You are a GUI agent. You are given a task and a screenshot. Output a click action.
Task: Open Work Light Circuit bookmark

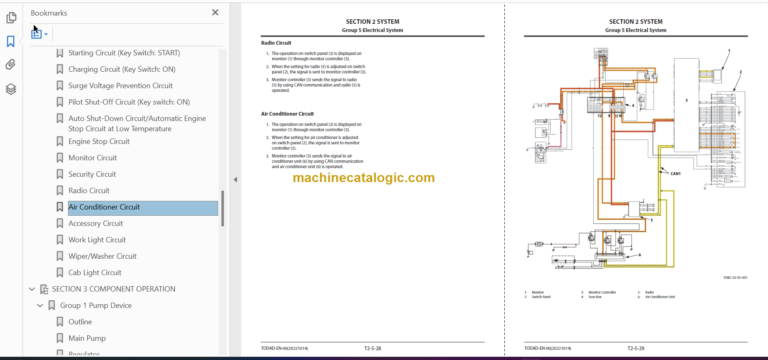[97, 240]
